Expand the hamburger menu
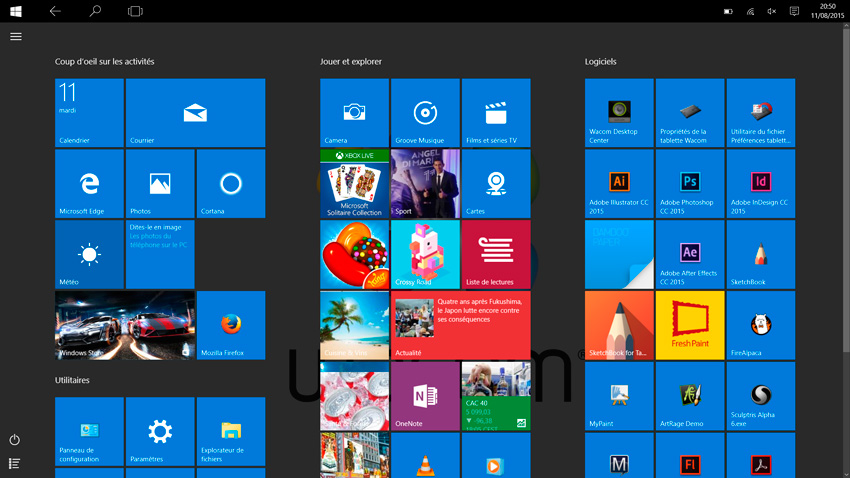The image size is (850, 478). point(16,36)
